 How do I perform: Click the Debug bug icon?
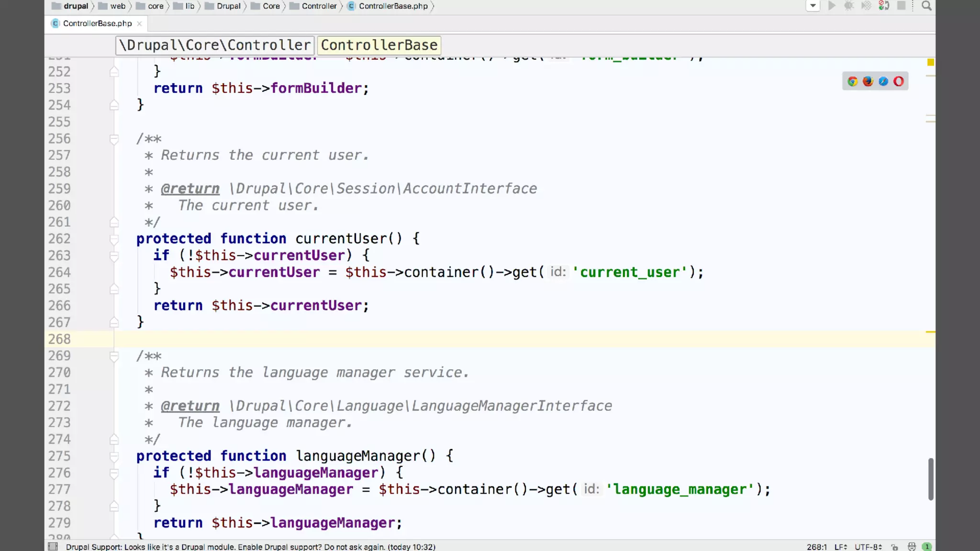[x=849, y=6]
